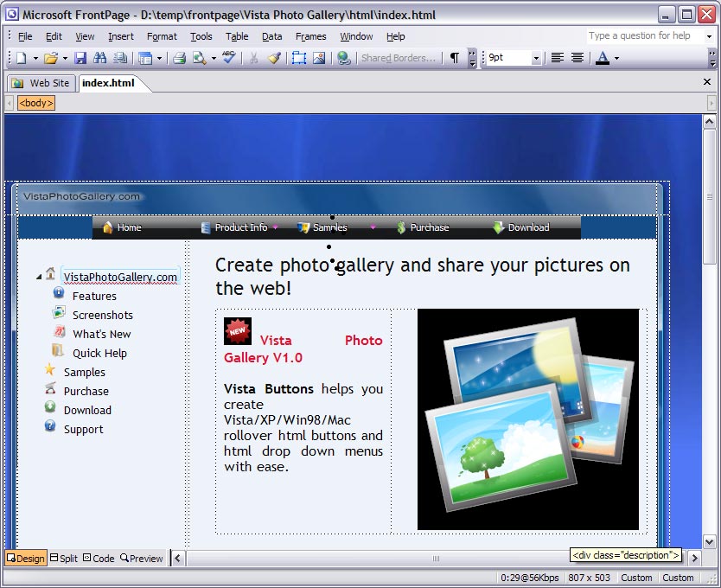Expand standard toolbar overflow options
The height and width of the screenshot is (588, 721).
472,58
